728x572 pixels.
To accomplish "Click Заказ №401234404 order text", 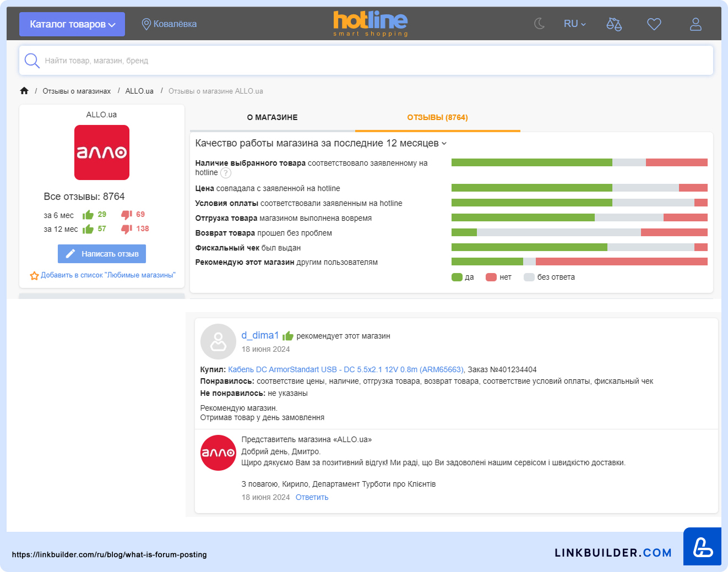I will pyautogui.click(x=502, y=369).
